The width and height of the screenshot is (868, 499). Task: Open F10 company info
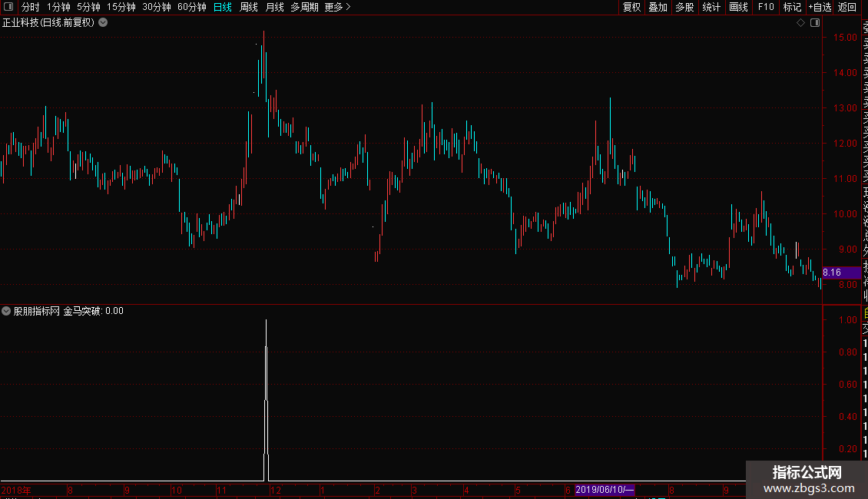[x=766, y=7]
